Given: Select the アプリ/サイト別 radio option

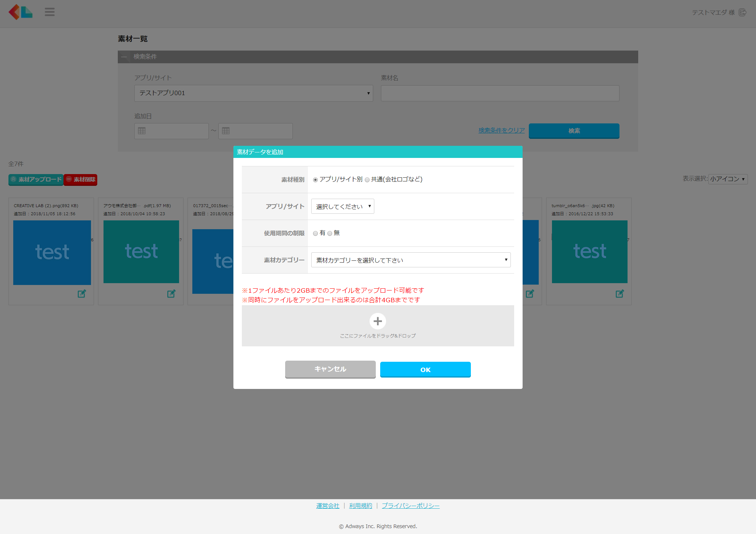Looking at the screenshot, I should coord(315,180).
